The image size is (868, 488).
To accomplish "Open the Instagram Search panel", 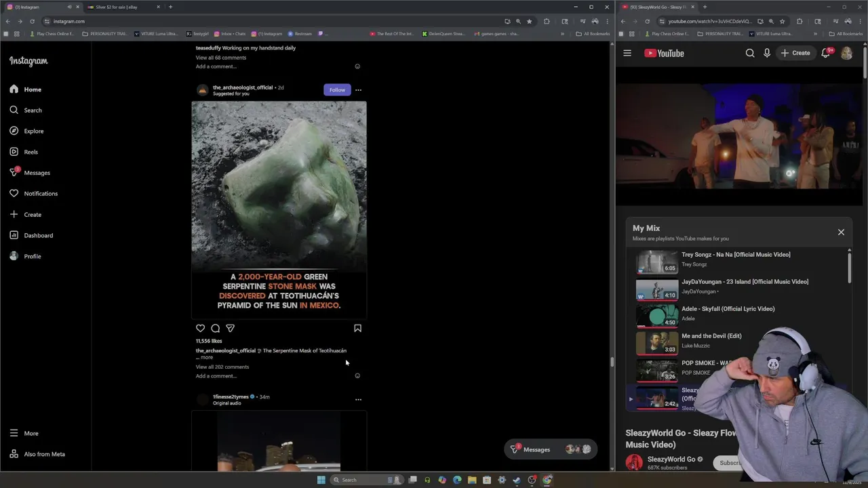I will [x=26, y=110].
